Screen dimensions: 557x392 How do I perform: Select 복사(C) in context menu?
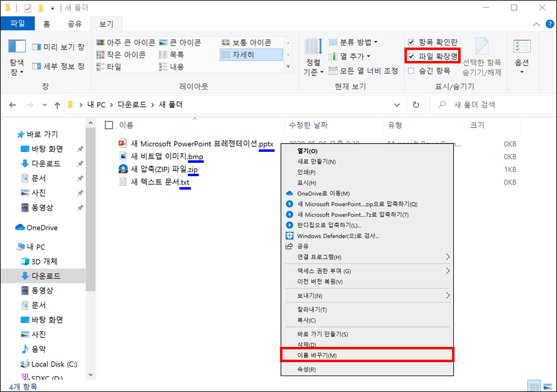pos(367,320)
